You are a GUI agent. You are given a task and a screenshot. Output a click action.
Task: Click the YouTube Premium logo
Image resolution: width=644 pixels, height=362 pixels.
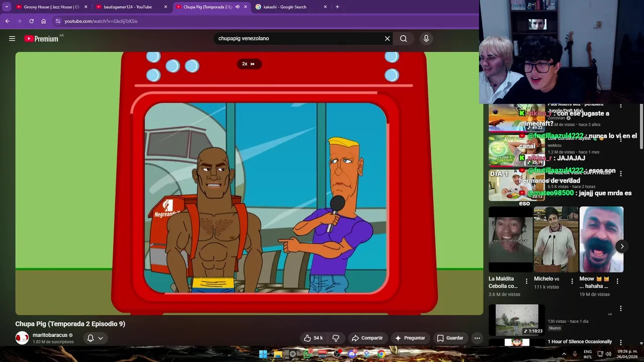(41, 39)
